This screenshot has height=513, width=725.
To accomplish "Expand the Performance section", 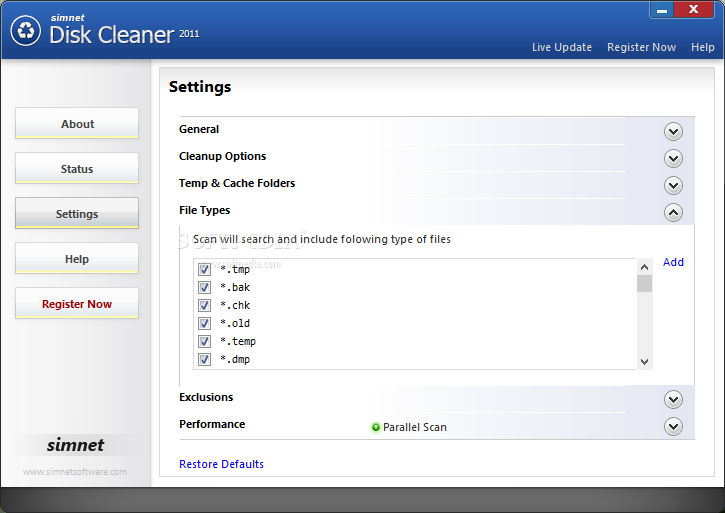I will (x=673, y=426).
